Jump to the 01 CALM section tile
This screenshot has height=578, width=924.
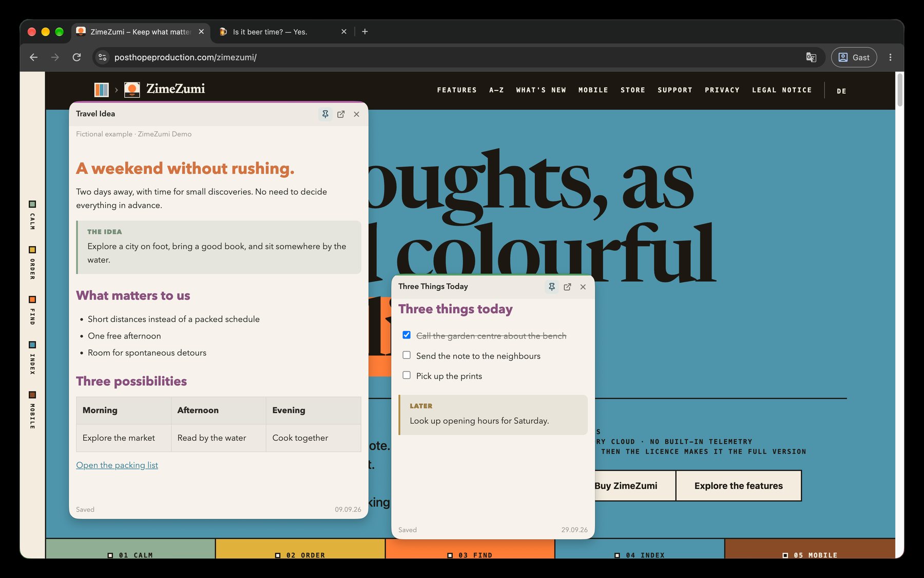[x=130, y=549]
